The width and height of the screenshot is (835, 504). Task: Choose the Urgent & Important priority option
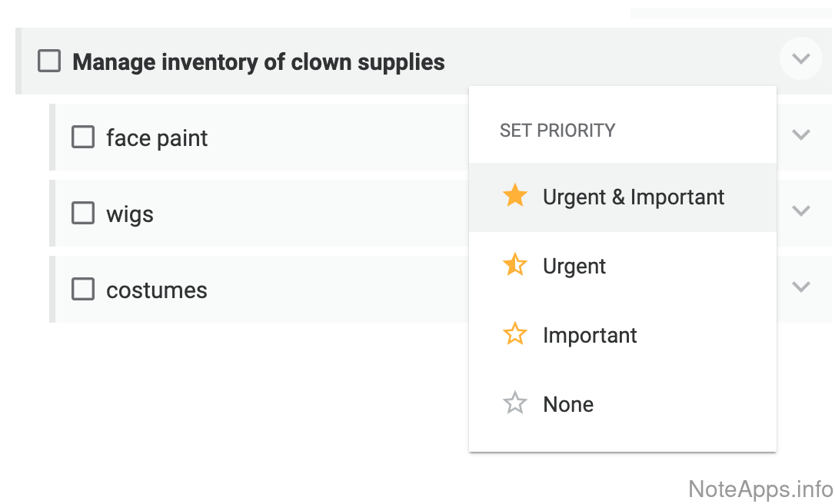633,197
